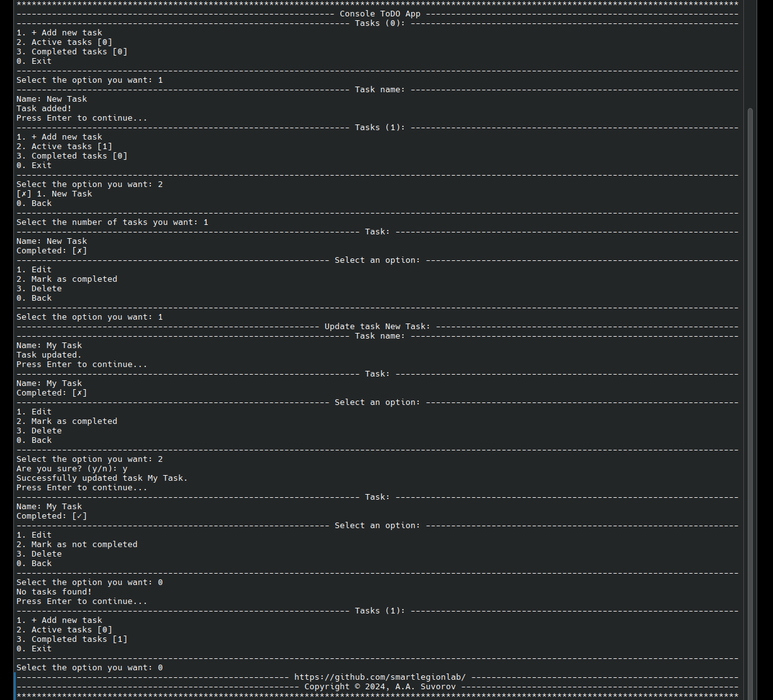Click 'Name: My Task' above 'Task updated.'
Viewport: 773px width, 700px height.
(49, 346)
